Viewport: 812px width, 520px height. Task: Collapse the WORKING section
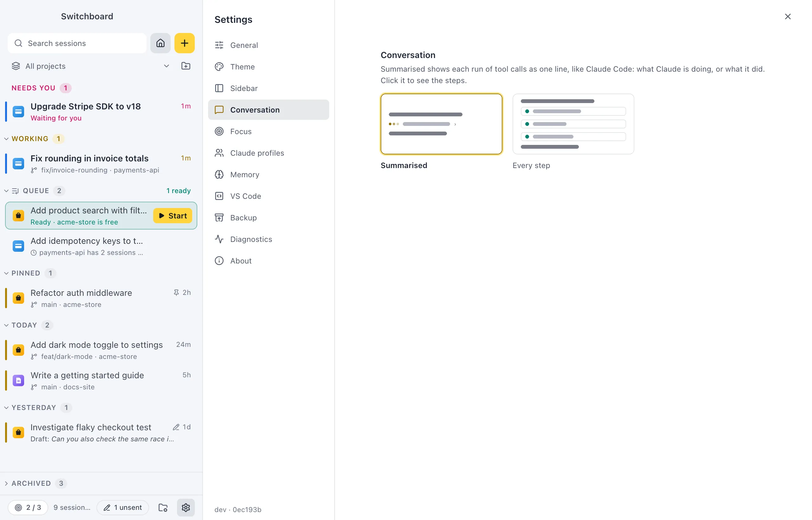click(x=6, y=139)
